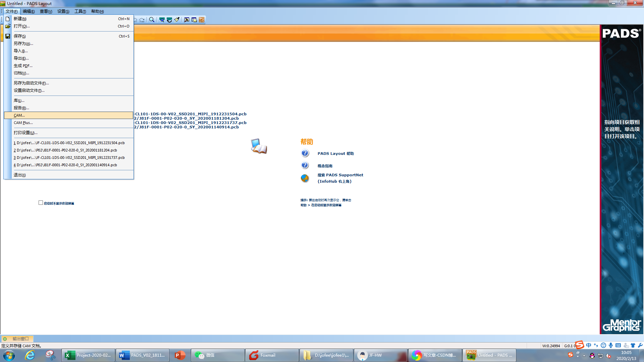The width and height of the screenshot is (644, 362).
Task: Click the zoom magnifier toolbar icon
Action: (x=152, y=20)
